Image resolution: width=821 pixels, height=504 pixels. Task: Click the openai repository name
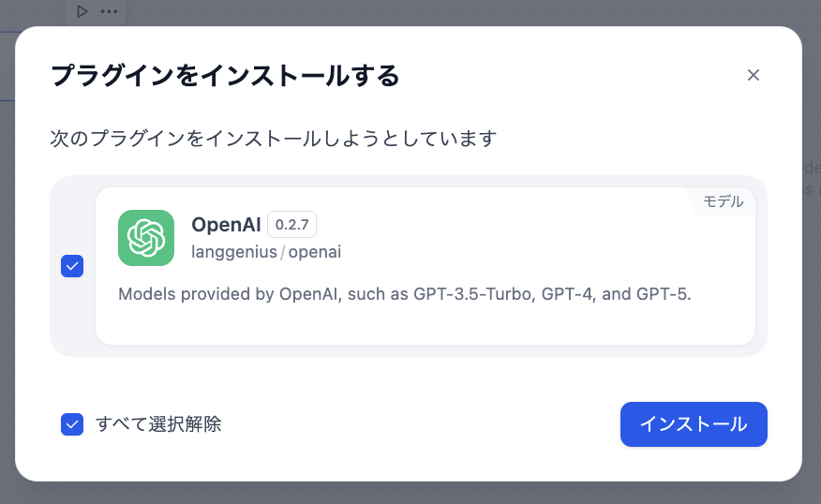(x=315, y=252)
